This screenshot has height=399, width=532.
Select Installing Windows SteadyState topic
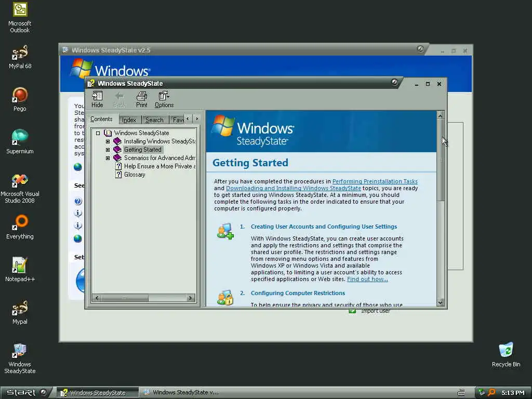[159, 141]
